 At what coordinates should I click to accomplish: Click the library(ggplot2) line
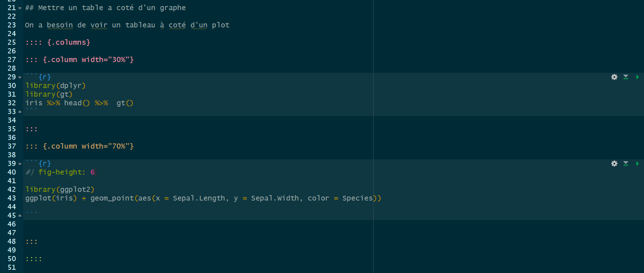pyautogui.click(x=59, y=190)
